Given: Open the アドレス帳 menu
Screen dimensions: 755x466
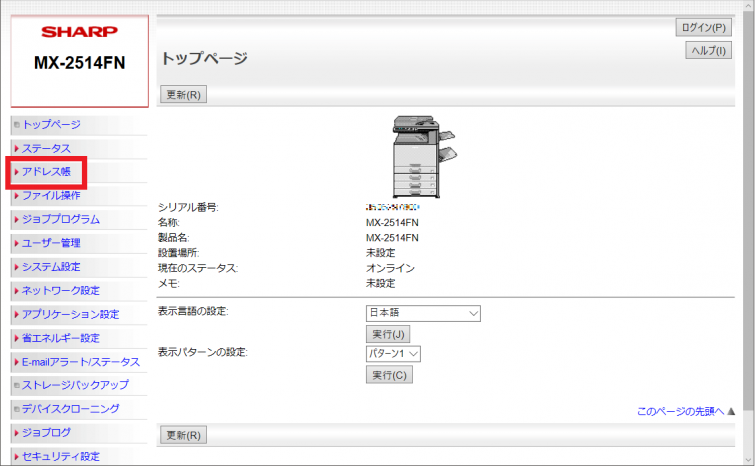Looking at the screenshot, I should pos(46,172).
